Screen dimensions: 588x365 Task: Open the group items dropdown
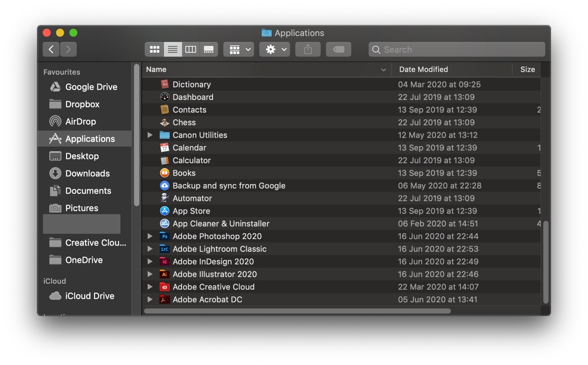239,49
